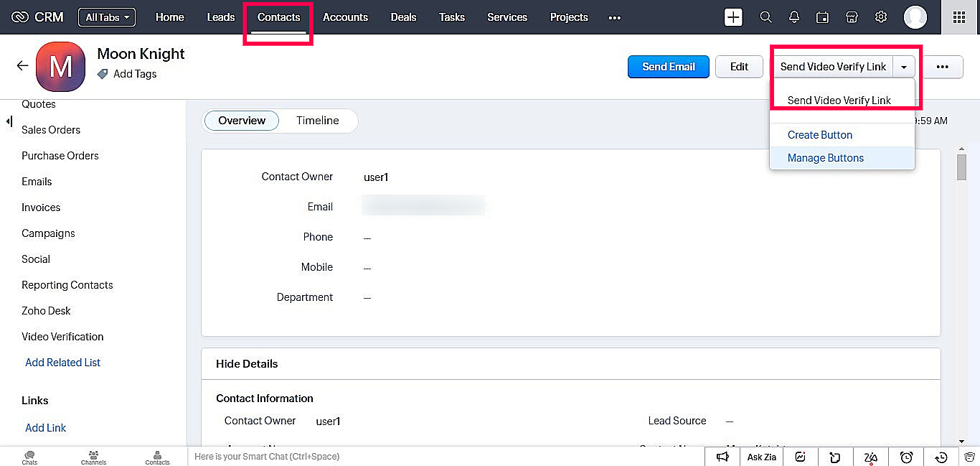Viewport: 980px width, 466px height.
Task: Open the notifications bell
Action: click(794, 17)
